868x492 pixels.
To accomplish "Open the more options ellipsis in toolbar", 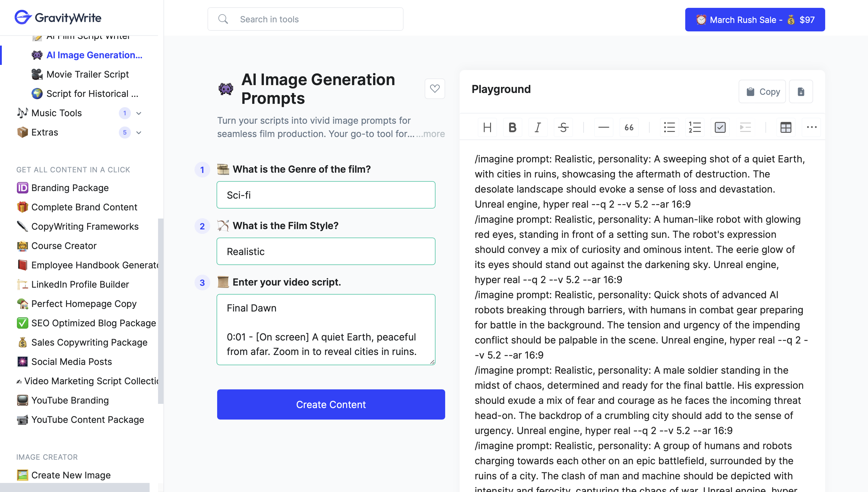I will 811,127.
